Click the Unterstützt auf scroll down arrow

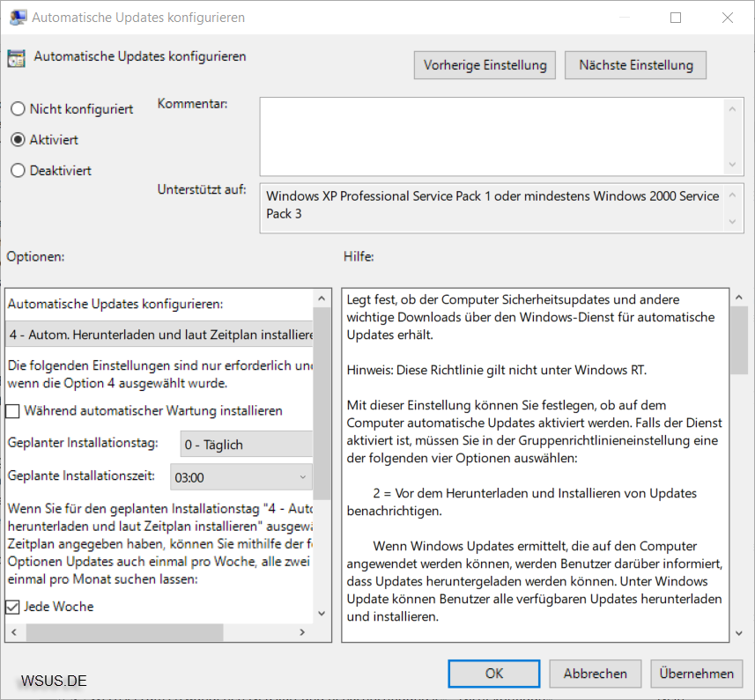(x=732, y=222)
